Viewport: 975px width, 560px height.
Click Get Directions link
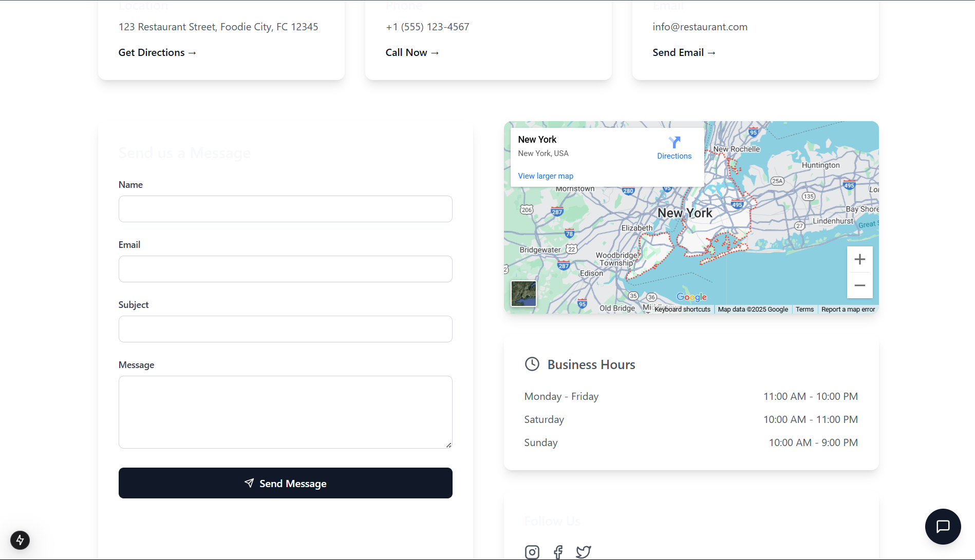click(157, 52)
